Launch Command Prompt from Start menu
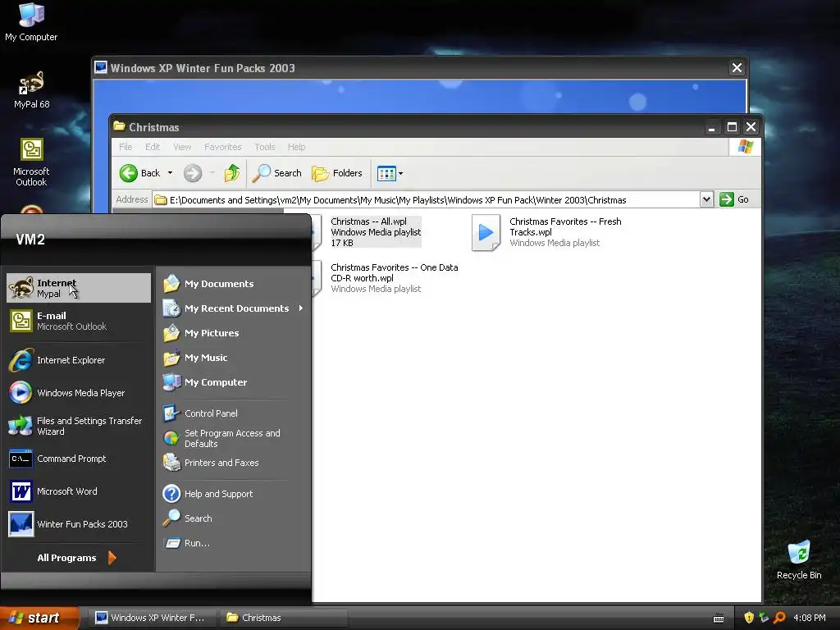 [79, 459]
